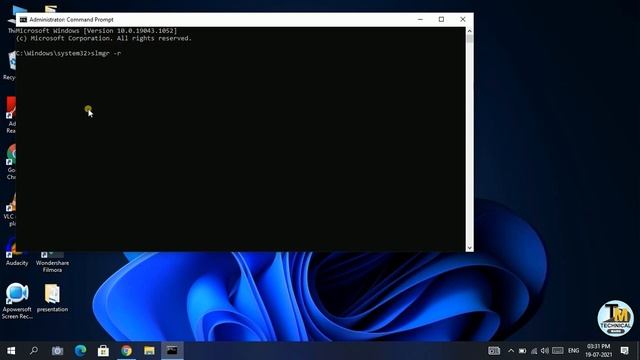This screenshot has width=640, height=360.
Task: Open the Windows Start menu
Action: (x=11, y=351)
